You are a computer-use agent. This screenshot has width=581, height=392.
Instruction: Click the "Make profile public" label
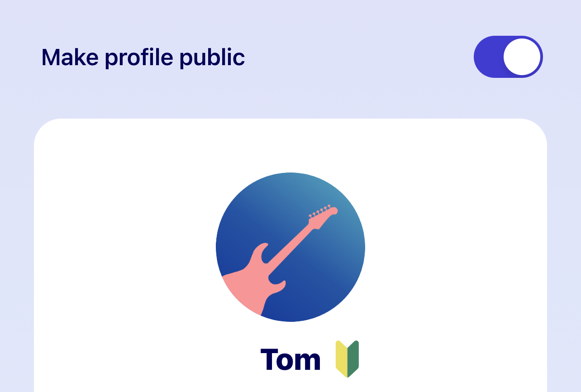(143, 57)
